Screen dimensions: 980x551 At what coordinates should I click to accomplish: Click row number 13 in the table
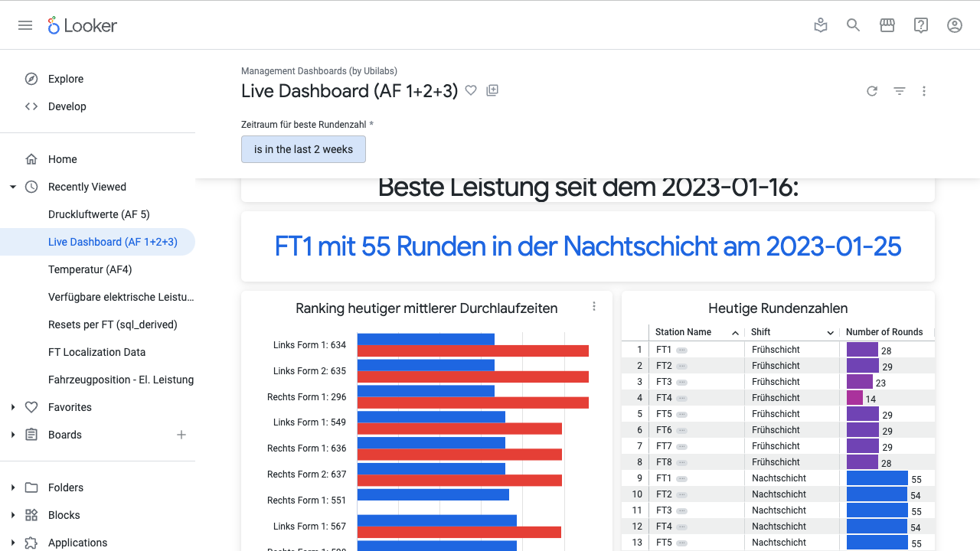637,543
